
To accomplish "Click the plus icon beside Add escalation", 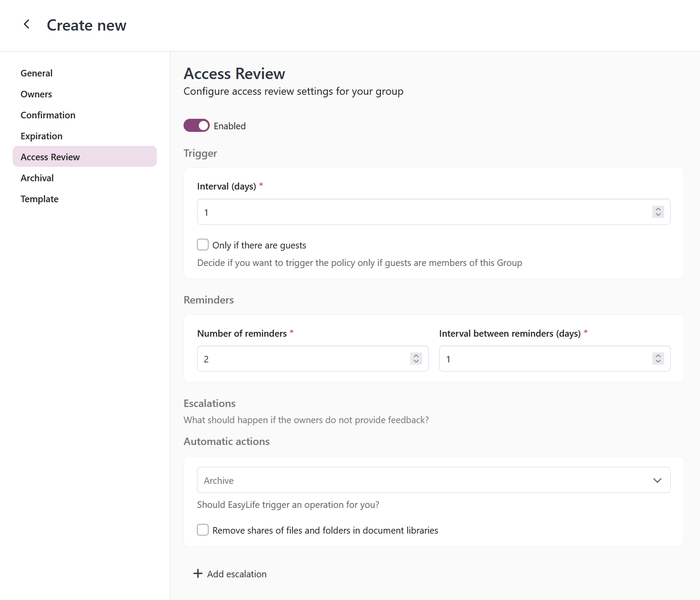I will 198,573.
